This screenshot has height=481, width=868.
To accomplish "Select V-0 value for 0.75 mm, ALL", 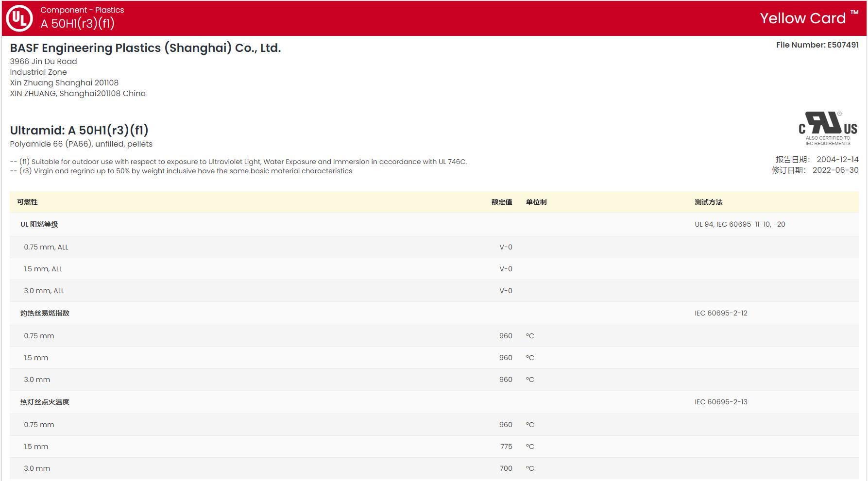I will click(506, 247).
